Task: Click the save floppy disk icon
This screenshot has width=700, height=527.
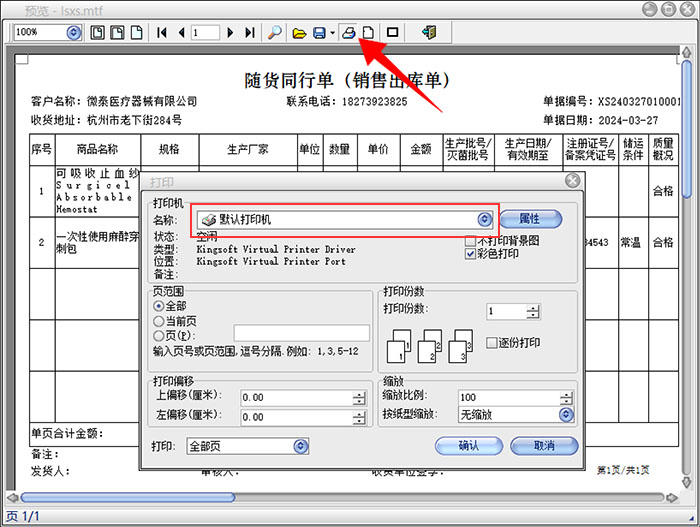Action: 318,33
